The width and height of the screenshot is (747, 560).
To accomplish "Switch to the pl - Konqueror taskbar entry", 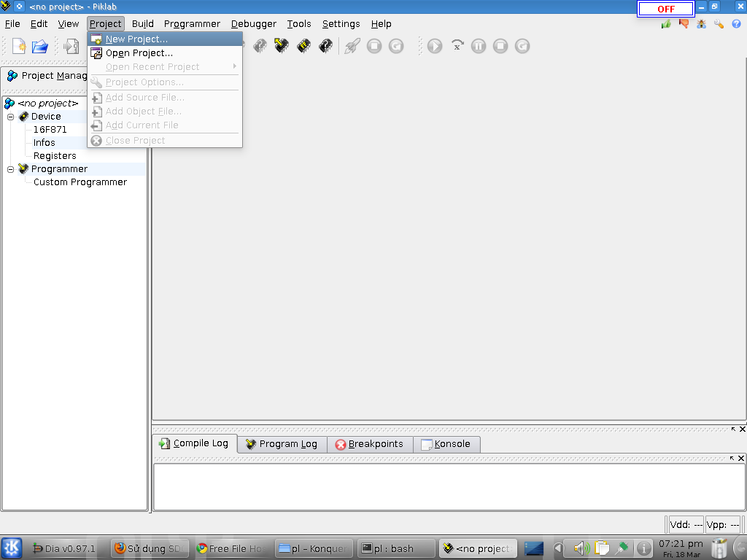I will 314,548.
